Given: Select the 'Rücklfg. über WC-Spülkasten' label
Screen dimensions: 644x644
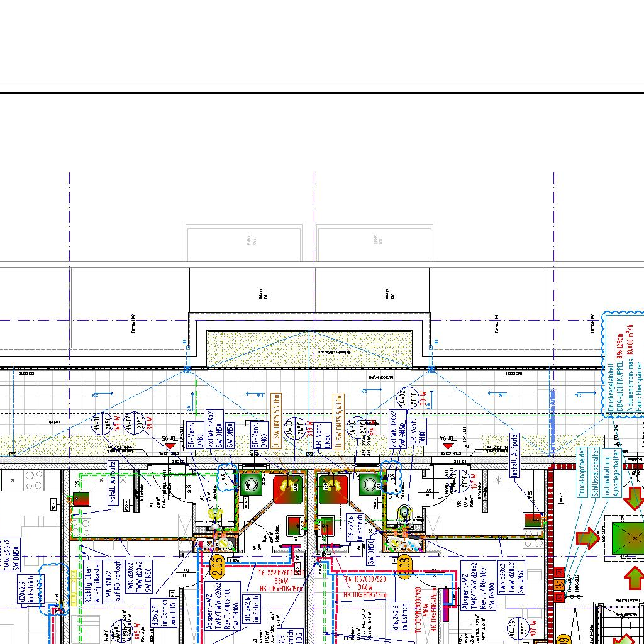Looking at the screenshot, I should (92, 582).
